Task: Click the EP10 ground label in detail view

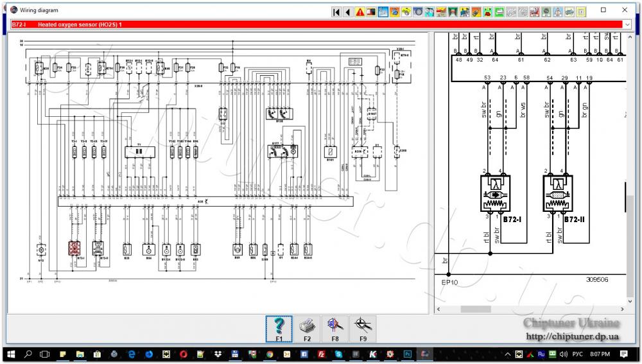Action: tap(449, 282)
